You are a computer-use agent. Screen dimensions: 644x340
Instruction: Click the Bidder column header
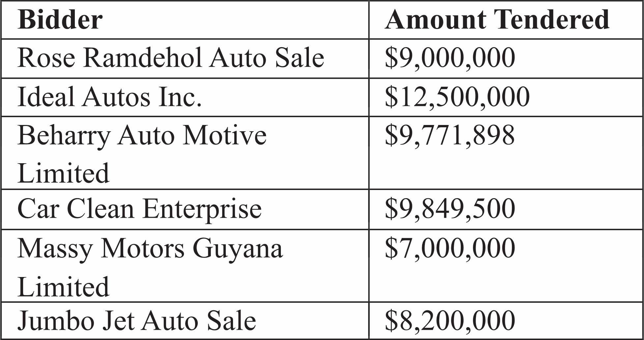60,20
